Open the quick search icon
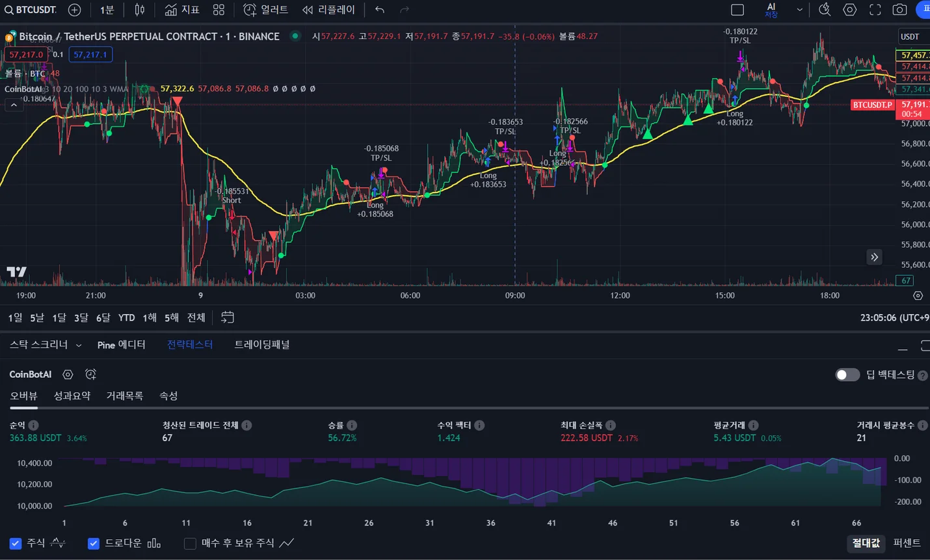This screenshot has width=930, height=560. pyautogui.click(x=825, y=10)
